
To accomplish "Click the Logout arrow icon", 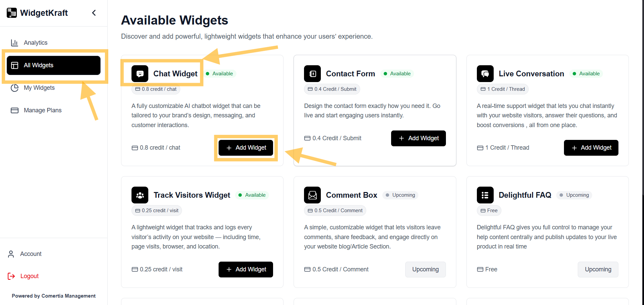I will pyautogui.click(x=11, y=276).
